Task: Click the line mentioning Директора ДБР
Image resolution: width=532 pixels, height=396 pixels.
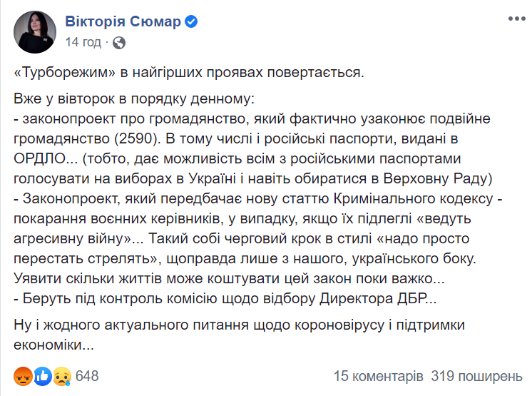Action: coord(225,299)
